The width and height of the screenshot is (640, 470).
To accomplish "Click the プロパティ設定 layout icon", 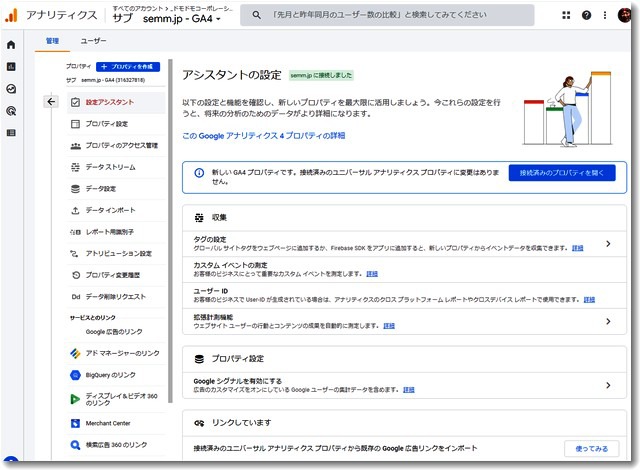I will pos(76,124).
